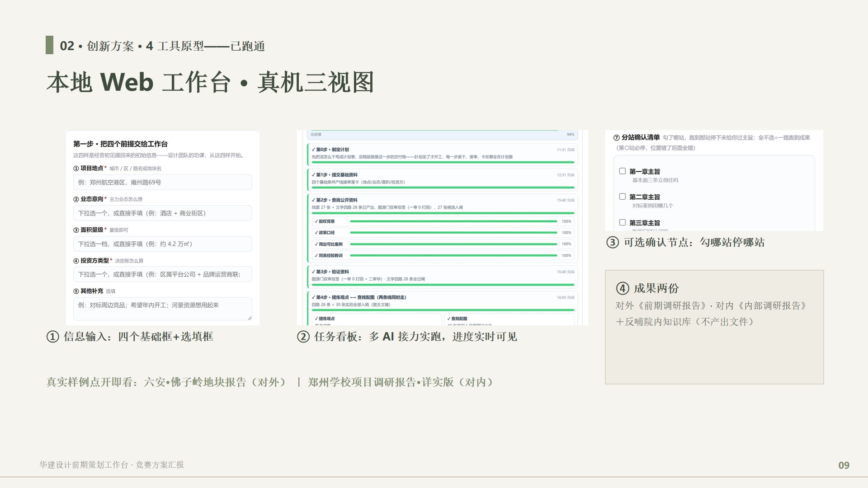Select the 第1步·提交基础资料 task card

pos(442,180)
